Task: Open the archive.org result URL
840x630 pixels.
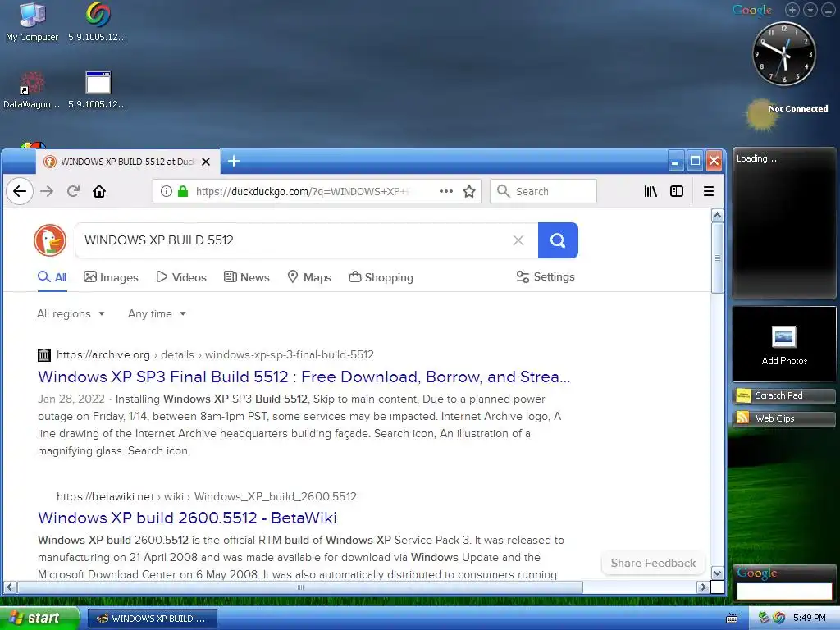Action: 216,354
